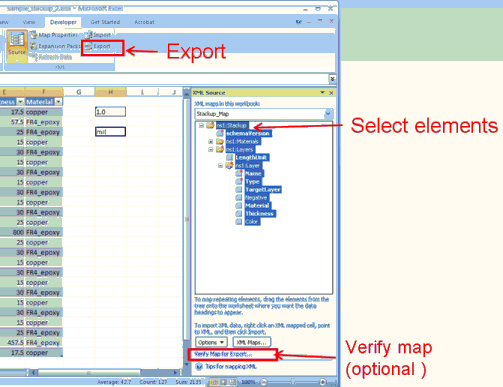Select the ns1:Layers element
This screenshot has height=387, width=503.
tap(240, 149)
